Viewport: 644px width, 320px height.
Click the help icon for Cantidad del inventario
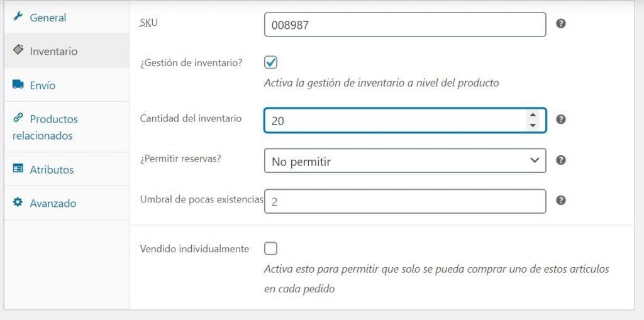tap(561, 119)
